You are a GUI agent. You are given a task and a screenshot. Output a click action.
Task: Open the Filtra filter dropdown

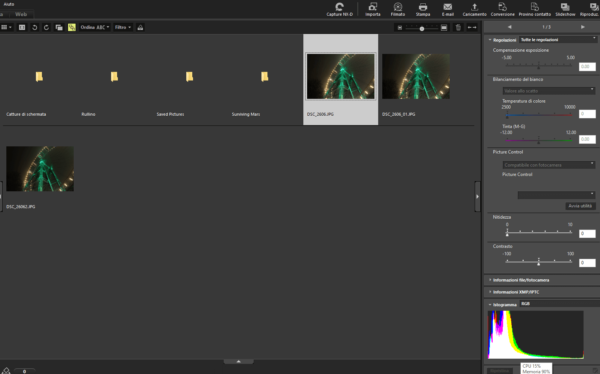pyautogui.click(x=123, y=27)
